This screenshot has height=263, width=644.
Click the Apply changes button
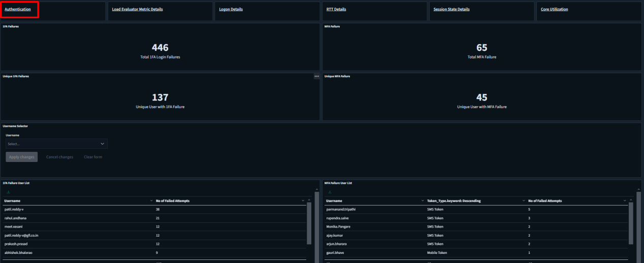click(22, 157)
